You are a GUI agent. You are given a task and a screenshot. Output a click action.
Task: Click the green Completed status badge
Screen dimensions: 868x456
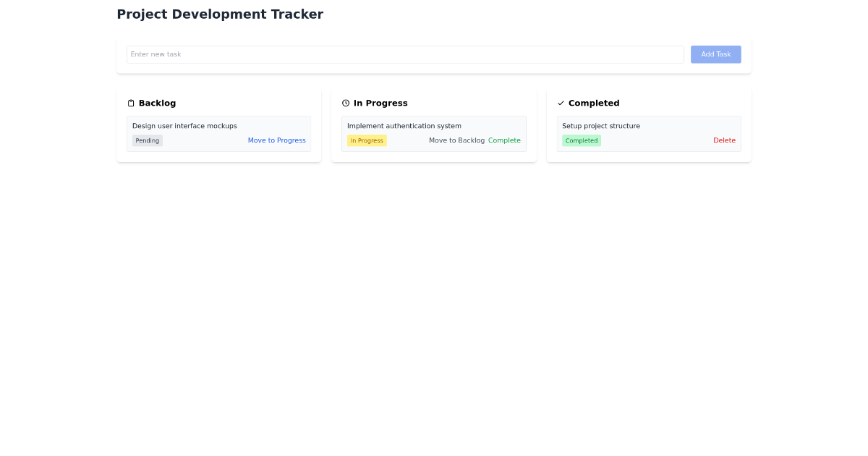click(582, 140)
